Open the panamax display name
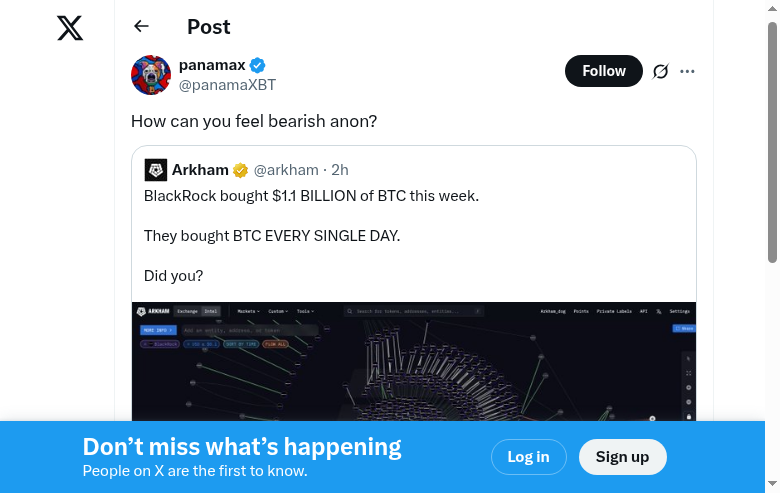 click(x=211, y=65)
